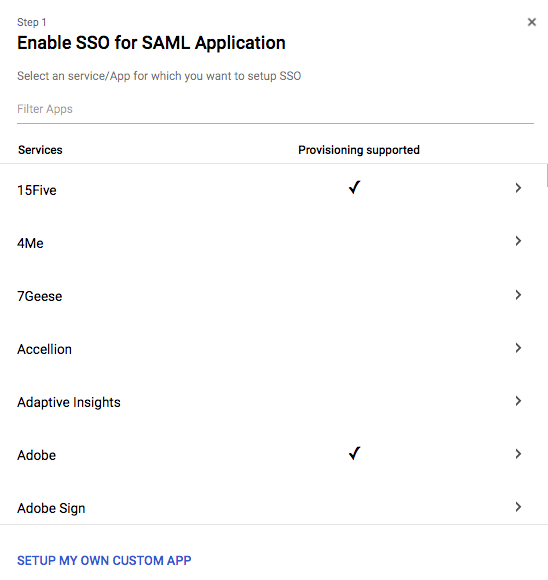Screen dimensions: 548x580
Task: Select the 4Me service entry
Action: (30, 243)
